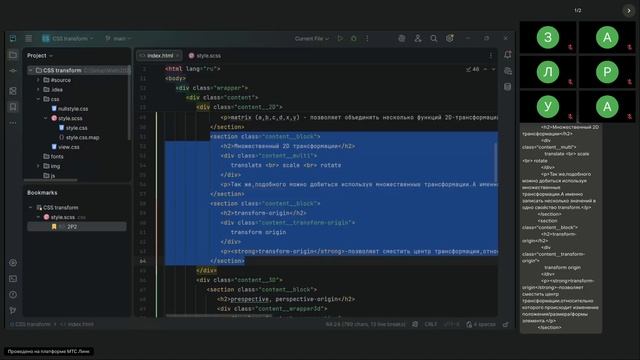Open the AI assistant panel icon
The image size is (640, 360).
tap(508, 71)
